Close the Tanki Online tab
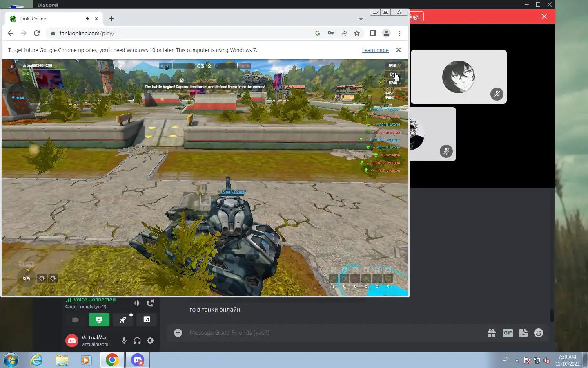 click(x=96, y=19)
